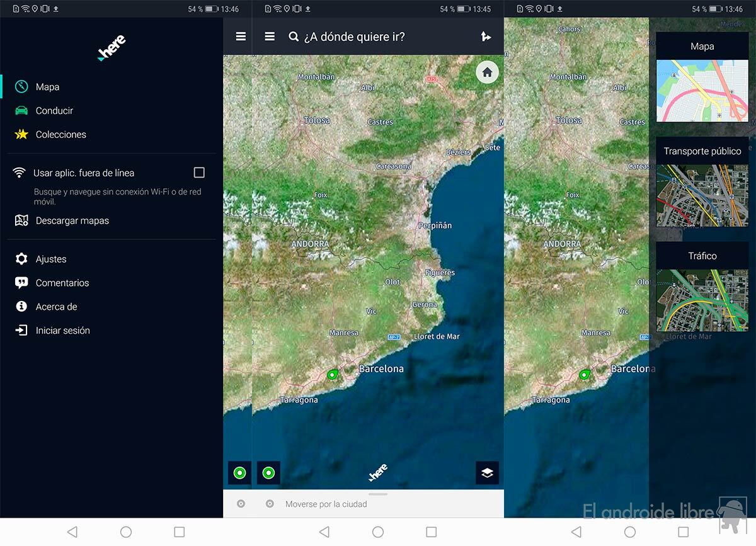Viewport: 756px width, 546px height.
Task: Tap Back in the right phone navigation bar
Action: (576, 532)
